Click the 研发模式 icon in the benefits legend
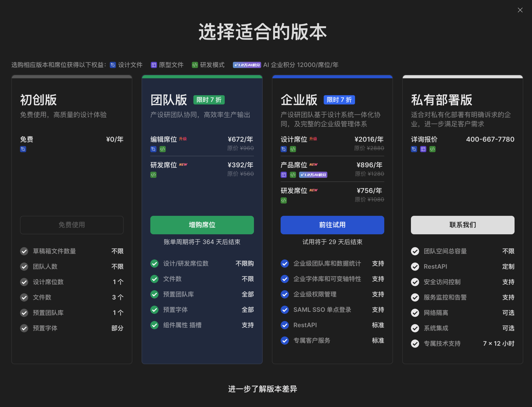532x407 pixels. [195, 65]
